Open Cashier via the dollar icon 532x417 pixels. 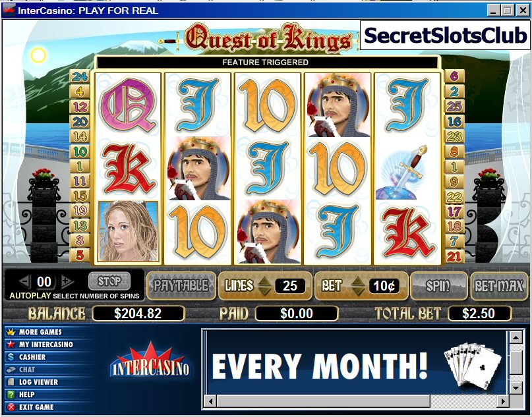pos(11,357)
